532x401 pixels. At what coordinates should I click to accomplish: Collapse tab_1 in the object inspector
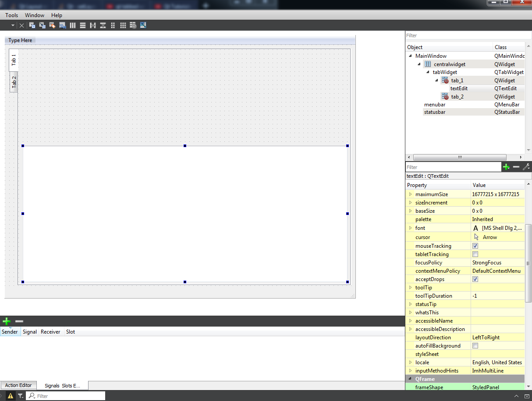(x=436, y=80)
